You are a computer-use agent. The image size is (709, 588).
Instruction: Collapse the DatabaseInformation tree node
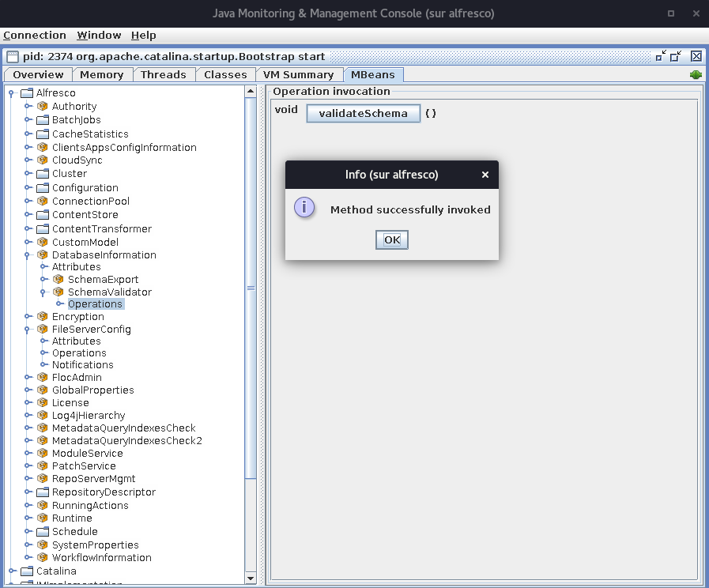coord(27,255)
